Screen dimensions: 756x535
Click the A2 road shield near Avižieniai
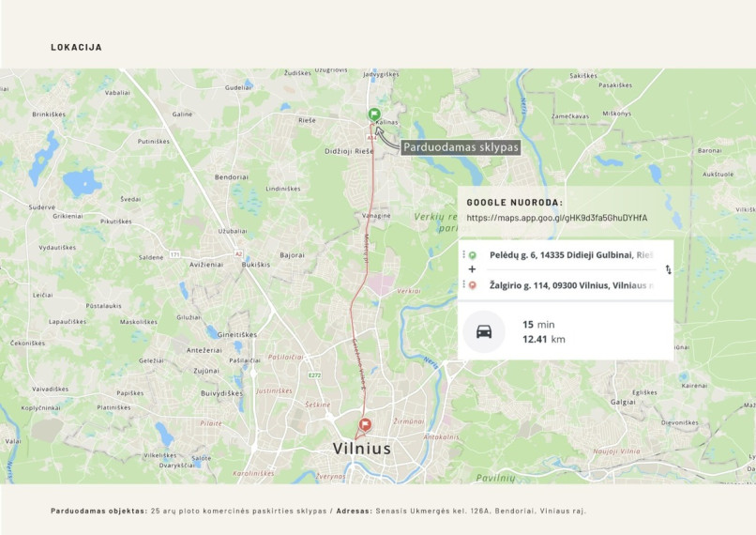tap(238, 253)
